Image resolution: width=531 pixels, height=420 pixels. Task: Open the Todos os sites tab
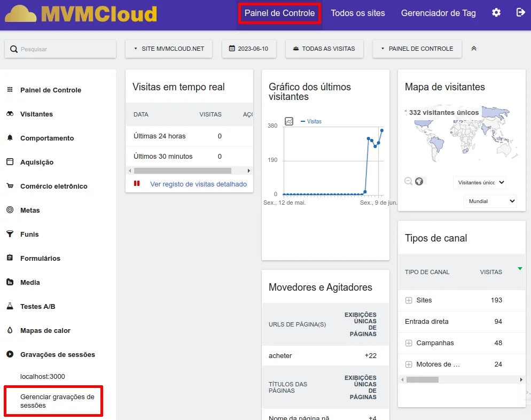(x=357, y=13)
